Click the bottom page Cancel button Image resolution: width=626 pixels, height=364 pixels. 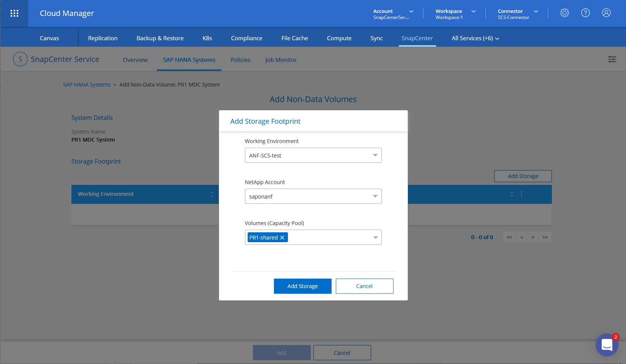coord(342,353)
